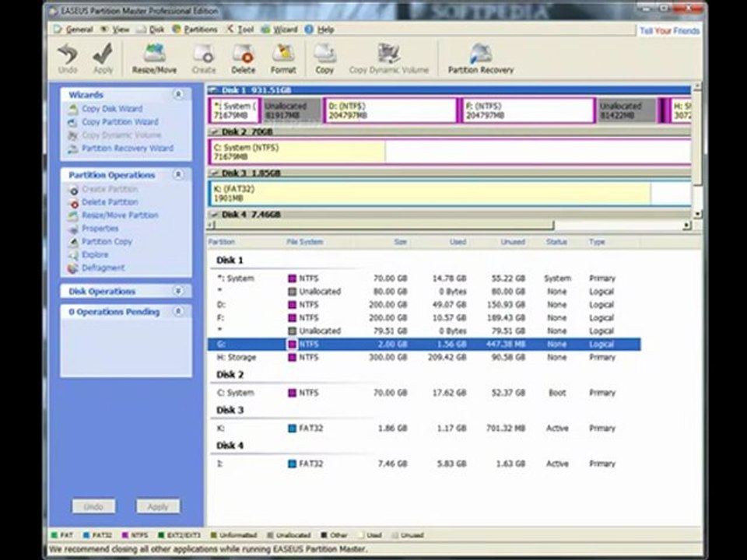Launch Copy Partition Wizard in the sidebar
Viewport: 747px width, 560px height.
pyautogui.click(x=120, y=122)
